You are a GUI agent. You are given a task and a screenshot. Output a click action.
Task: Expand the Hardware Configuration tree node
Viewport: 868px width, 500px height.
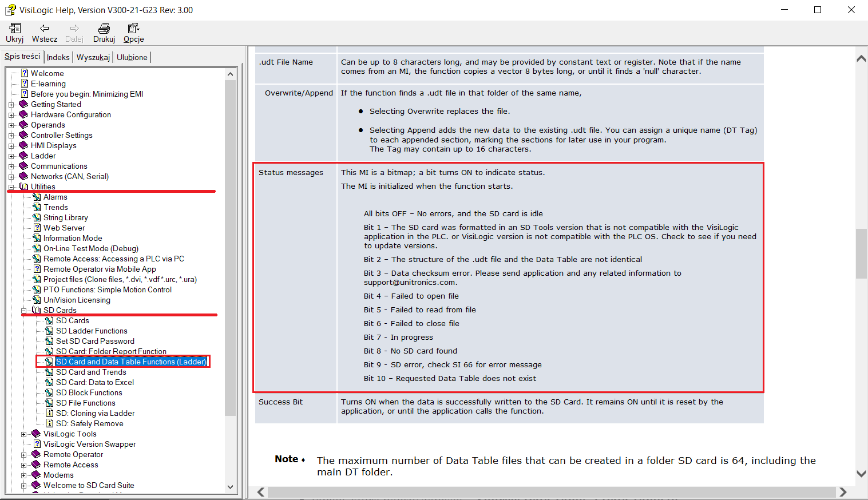point(11,115)
